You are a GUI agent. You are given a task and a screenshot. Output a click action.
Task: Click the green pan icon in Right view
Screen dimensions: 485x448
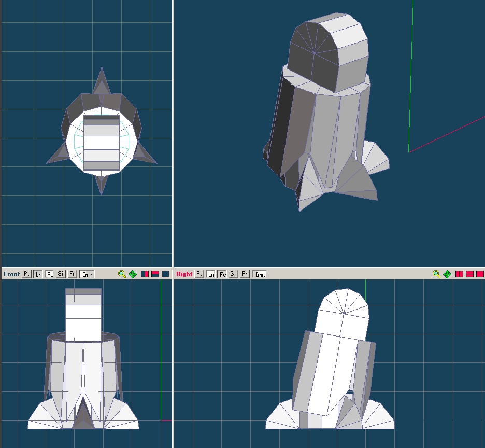point(447,274)
